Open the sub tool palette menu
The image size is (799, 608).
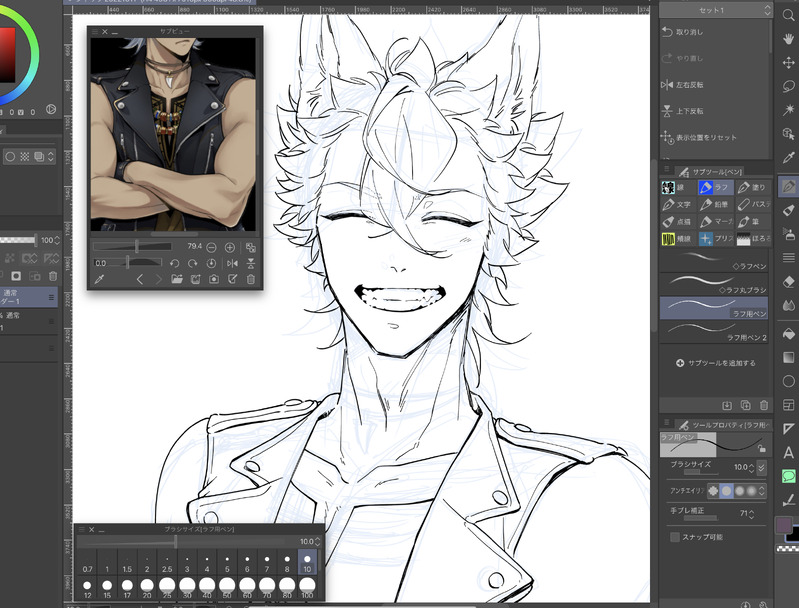pyautogui.click(x=666, y=170)
